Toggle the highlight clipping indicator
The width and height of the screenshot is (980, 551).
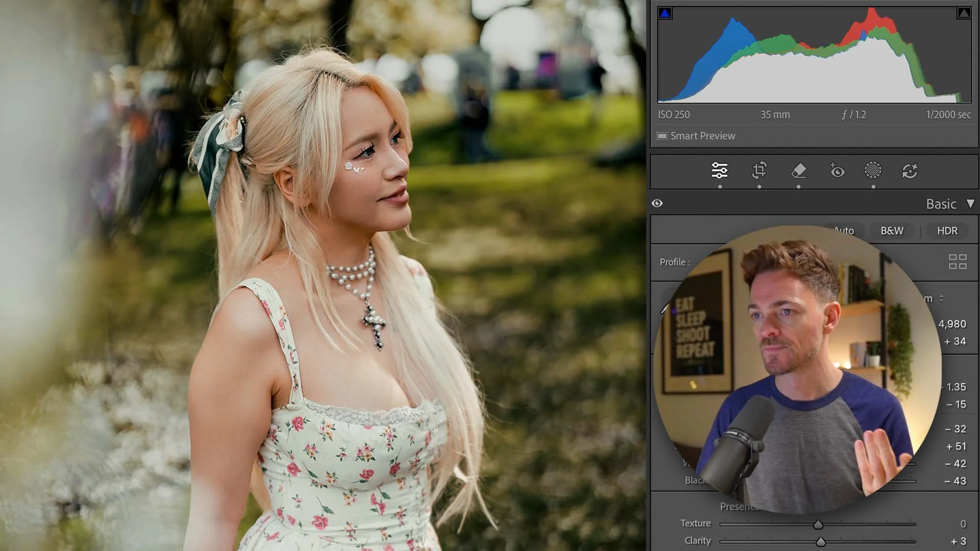(x=963, y=14)
